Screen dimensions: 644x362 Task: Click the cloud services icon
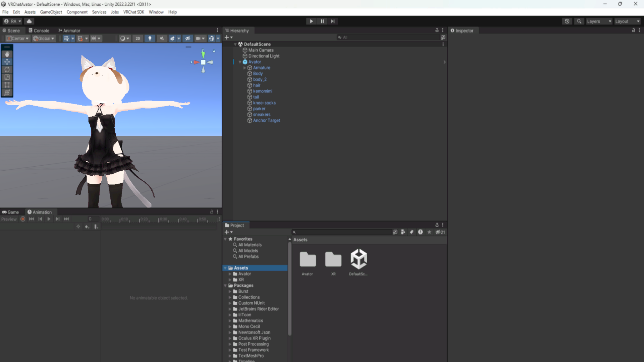29,21
